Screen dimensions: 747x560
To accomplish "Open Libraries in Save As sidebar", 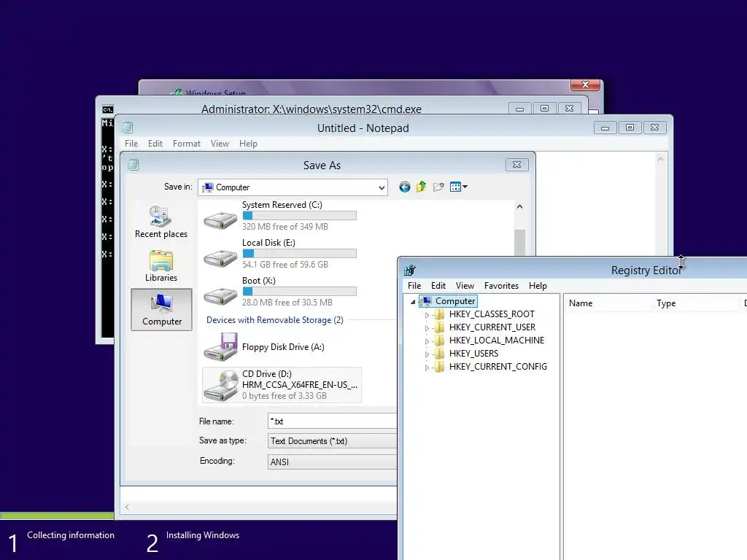I will tap(161, 266).
